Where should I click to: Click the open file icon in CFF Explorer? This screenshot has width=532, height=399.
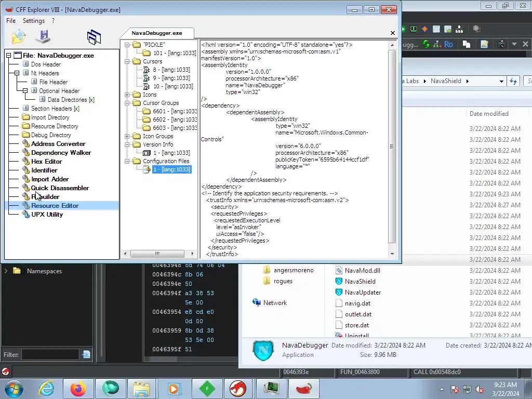[x=18, y=37]
